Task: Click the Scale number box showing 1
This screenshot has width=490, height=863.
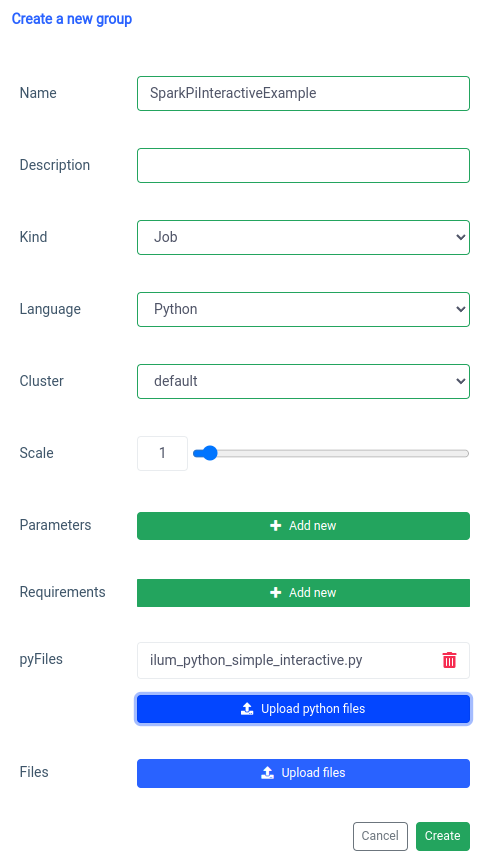Action: point(162,454)
